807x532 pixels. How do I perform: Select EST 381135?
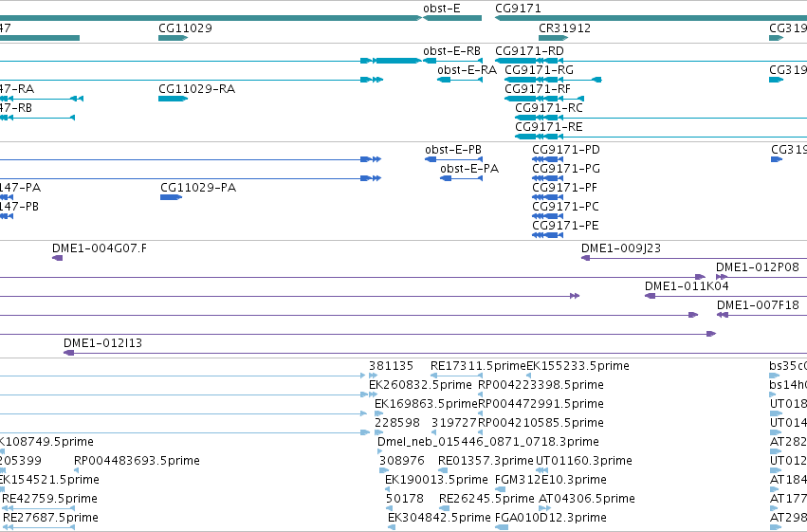coord(373,376)
